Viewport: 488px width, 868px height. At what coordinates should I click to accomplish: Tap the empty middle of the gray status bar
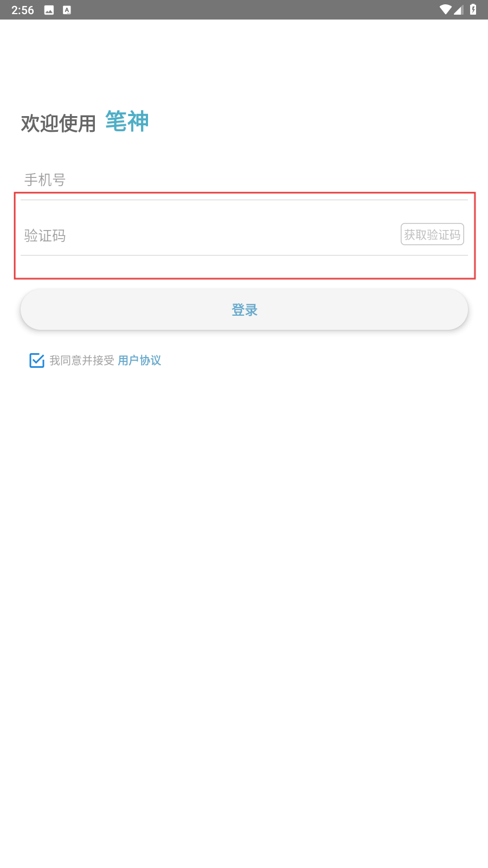(255, 10)
